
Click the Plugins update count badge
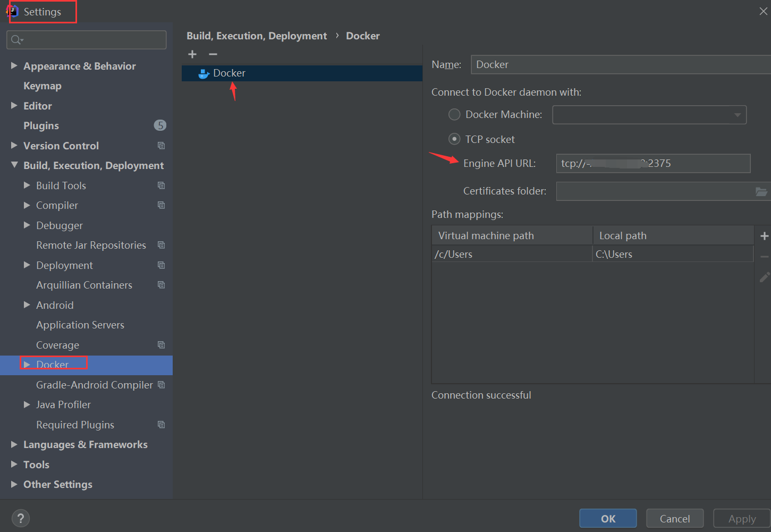(x=160, y=125)
